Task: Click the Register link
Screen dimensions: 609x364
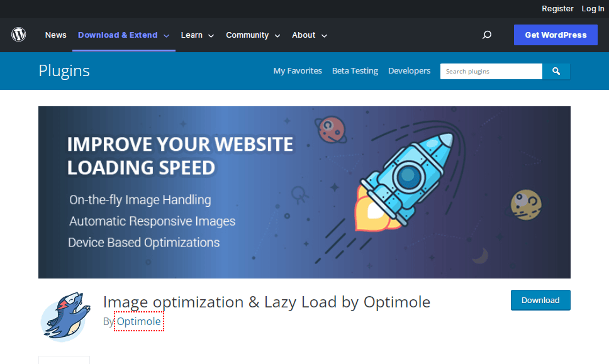Action: pos(557,9)
